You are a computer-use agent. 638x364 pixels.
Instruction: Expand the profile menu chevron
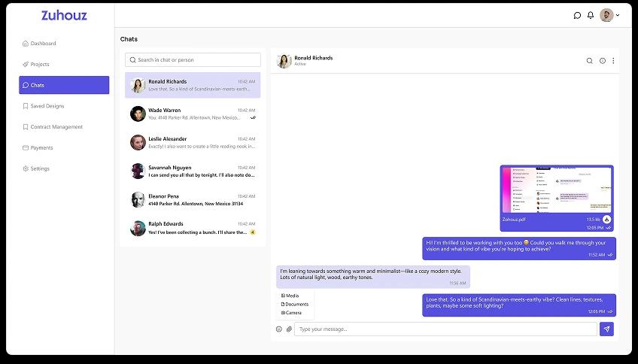click(x=618, y=15)
